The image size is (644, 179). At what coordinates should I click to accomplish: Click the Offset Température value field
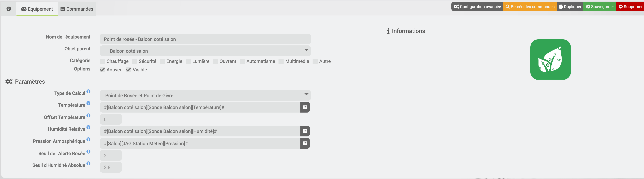(111, 119)
